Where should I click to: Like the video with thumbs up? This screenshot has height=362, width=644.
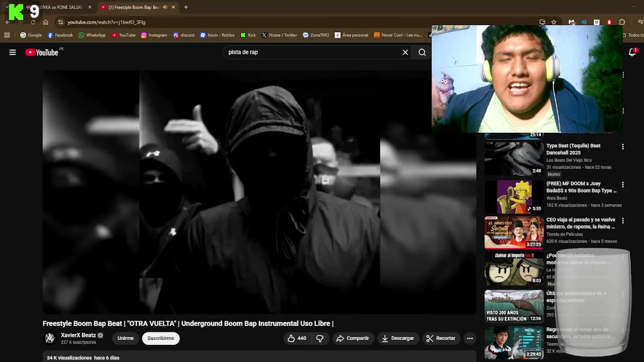pos(297,338)
